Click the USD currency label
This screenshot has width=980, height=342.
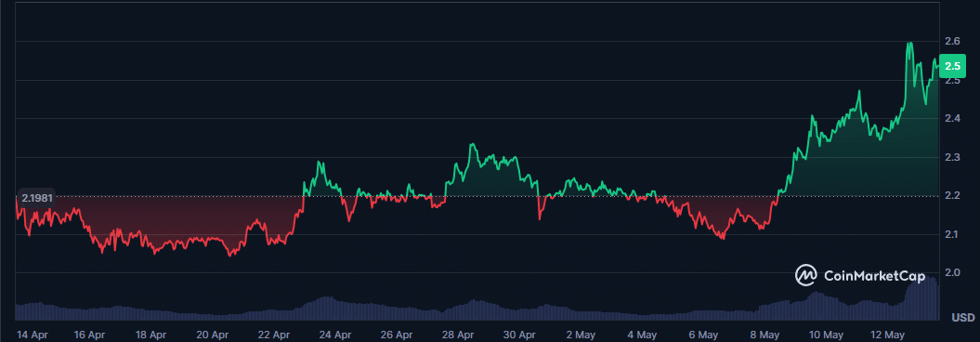tap(961, 318)
